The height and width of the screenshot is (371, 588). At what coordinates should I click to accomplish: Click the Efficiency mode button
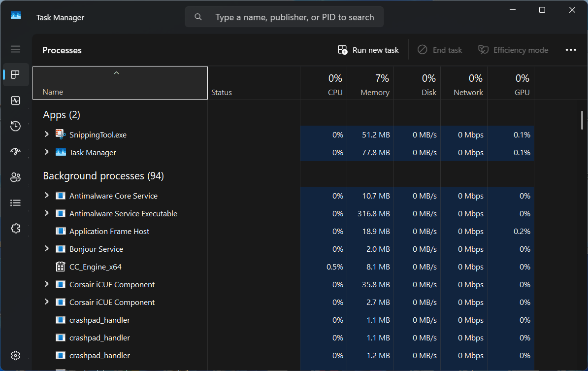coord(513,50)
